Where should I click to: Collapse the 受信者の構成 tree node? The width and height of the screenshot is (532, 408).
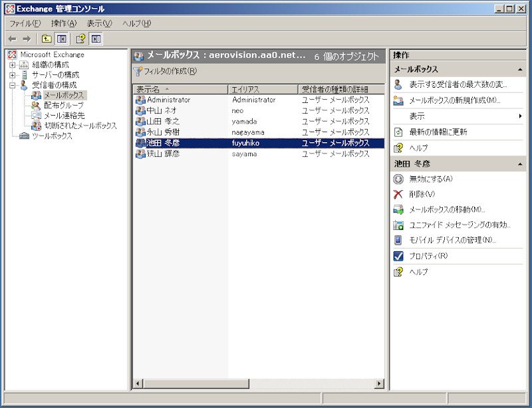(x=13, y=85)
